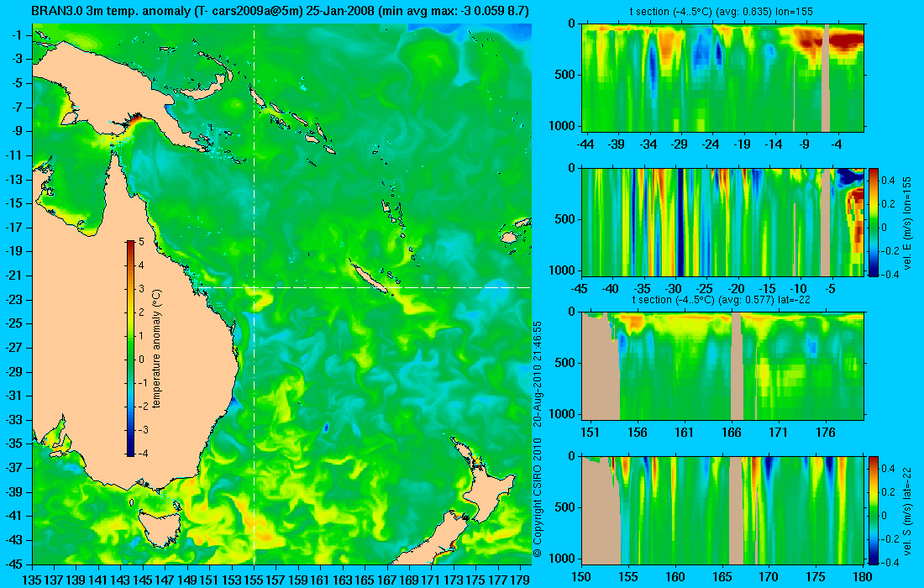This screenshot has height=588, width=924.
Task: Click '-24' on the lon=155 temperature section axis
Action: point(711,144)
